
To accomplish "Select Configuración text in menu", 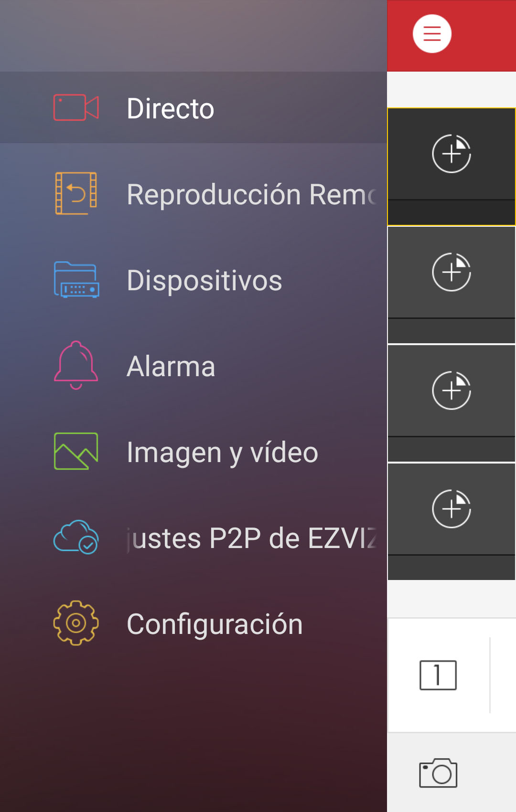I will pos(215,625).
